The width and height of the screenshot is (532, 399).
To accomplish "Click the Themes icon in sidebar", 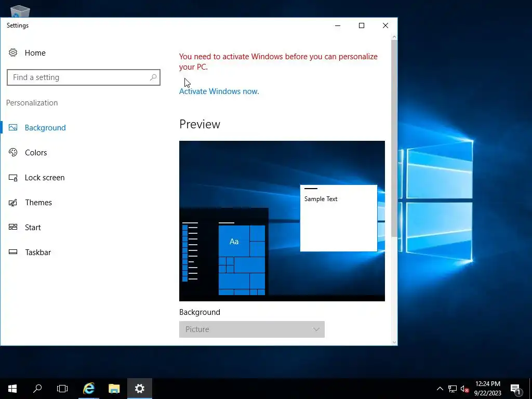I will click(13, 203).
